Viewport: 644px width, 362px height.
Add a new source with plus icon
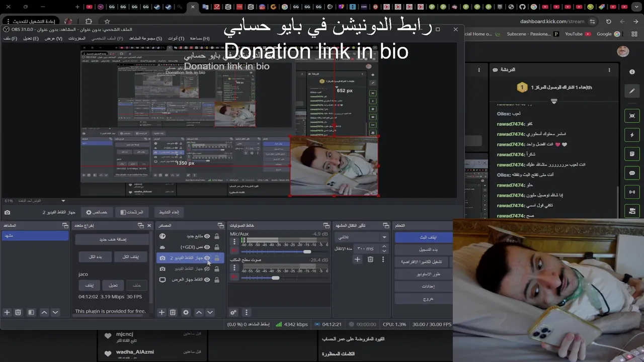(162, 312)
